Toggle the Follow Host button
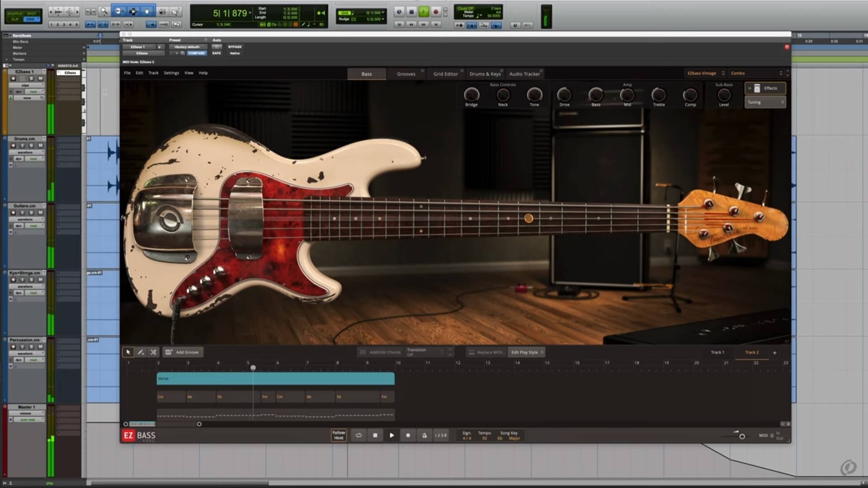 coord(339,435)
